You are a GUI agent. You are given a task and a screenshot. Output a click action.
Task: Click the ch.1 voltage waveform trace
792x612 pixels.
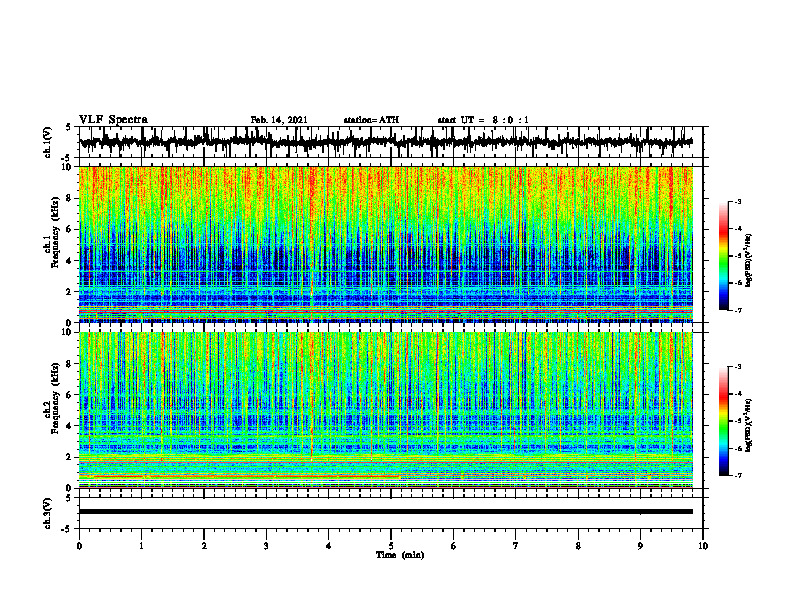click(x=385, y=142)
